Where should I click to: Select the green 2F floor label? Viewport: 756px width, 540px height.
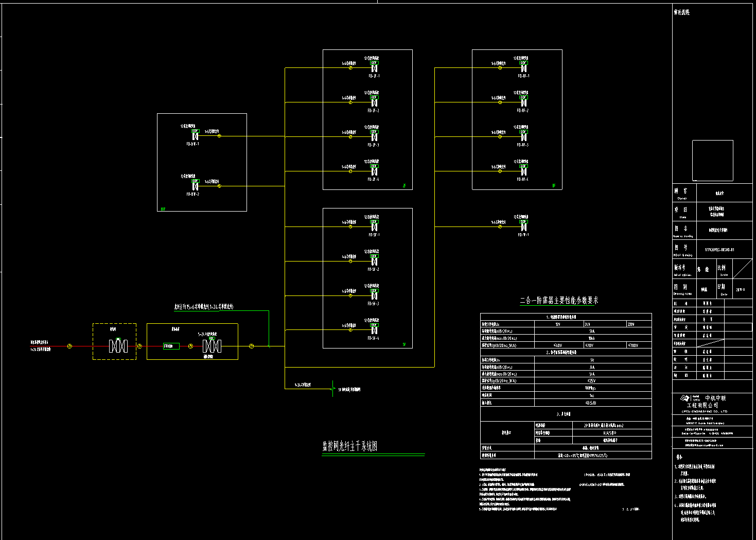(x=404, y=185)
